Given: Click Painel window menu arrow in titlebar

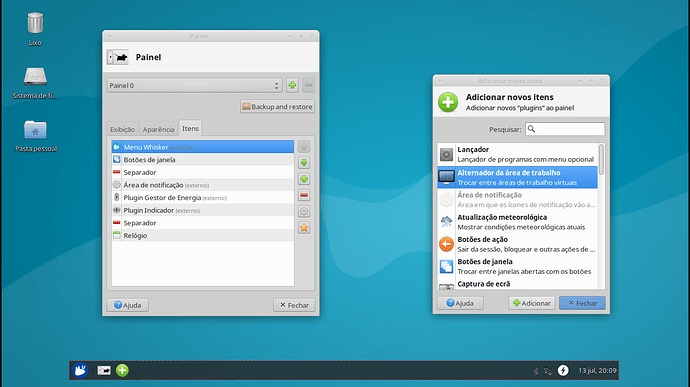Looking at the screenshot, I should [x=110, y=37].
